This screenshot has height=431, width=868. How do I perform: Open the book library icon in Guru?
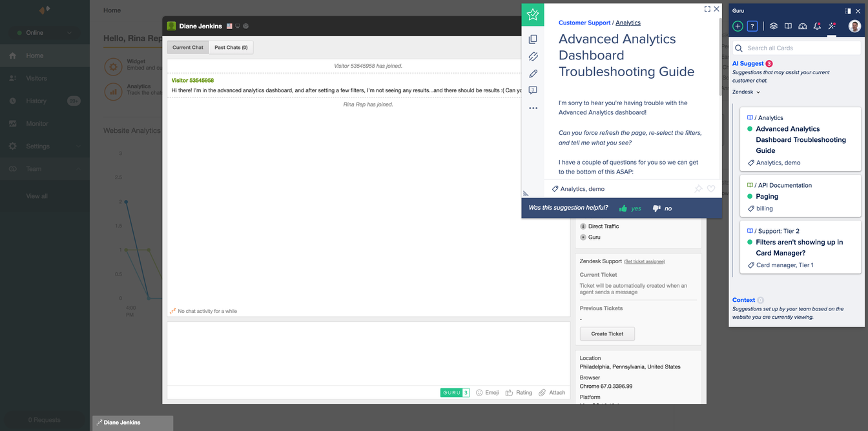[788, 26]
